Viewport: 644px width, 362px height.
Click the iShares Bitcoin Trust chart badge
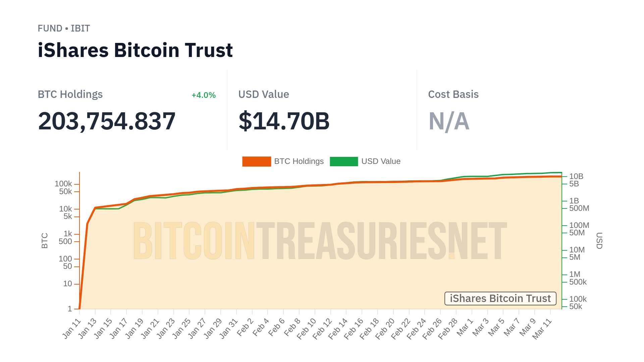[x=500, y=298]
